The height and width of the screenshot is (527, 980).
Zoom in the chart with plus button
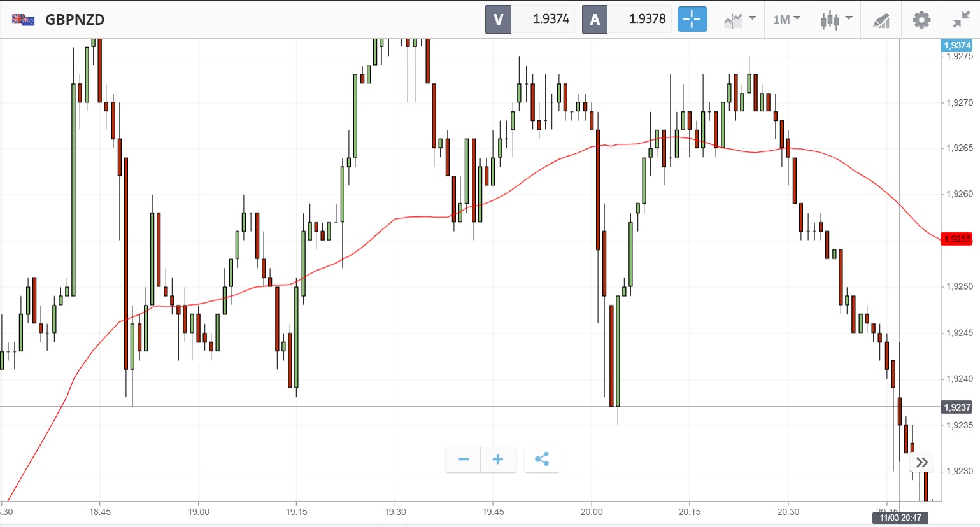[x=498, y=459]
